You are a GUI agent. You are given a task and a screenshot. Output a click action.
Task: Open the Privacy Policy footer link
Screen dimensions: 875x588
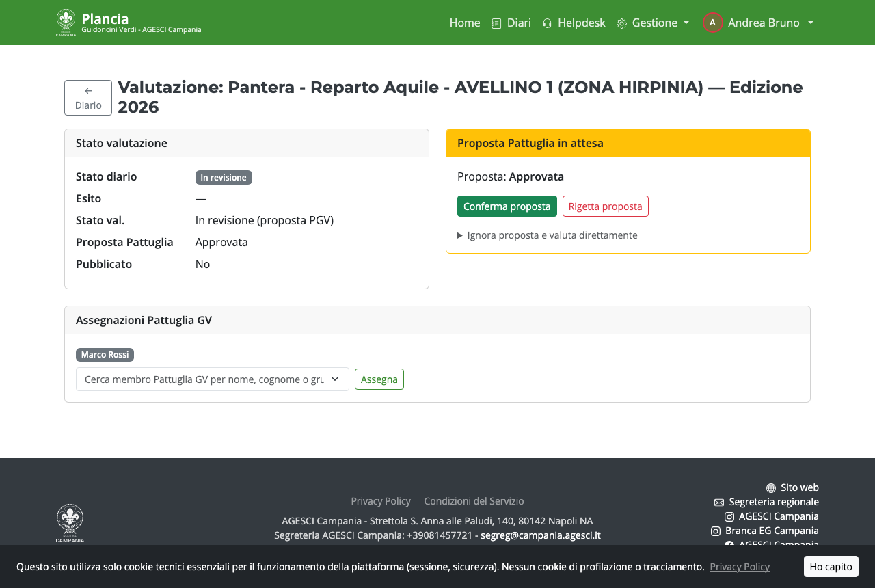click(x=381, y=501)
